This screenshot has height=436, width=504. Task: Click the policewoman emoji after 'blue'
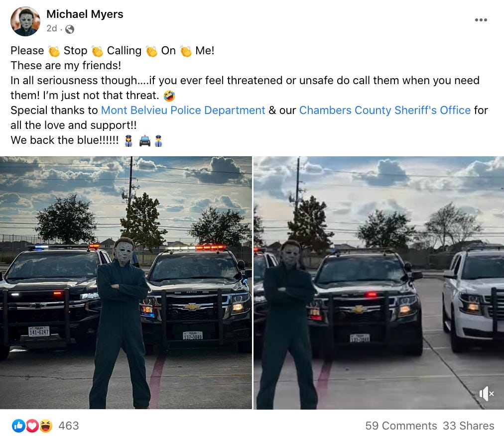[x=128, y=141]
